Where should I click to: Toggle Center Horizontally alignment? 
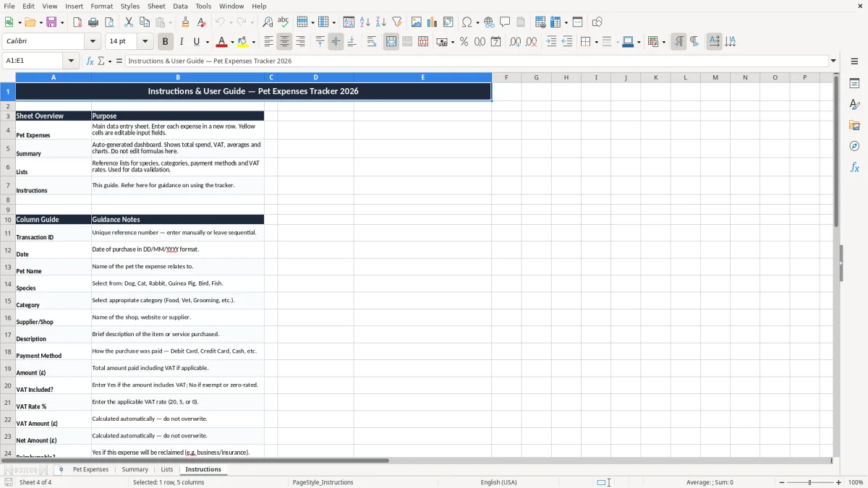click(x=284, y=42)
